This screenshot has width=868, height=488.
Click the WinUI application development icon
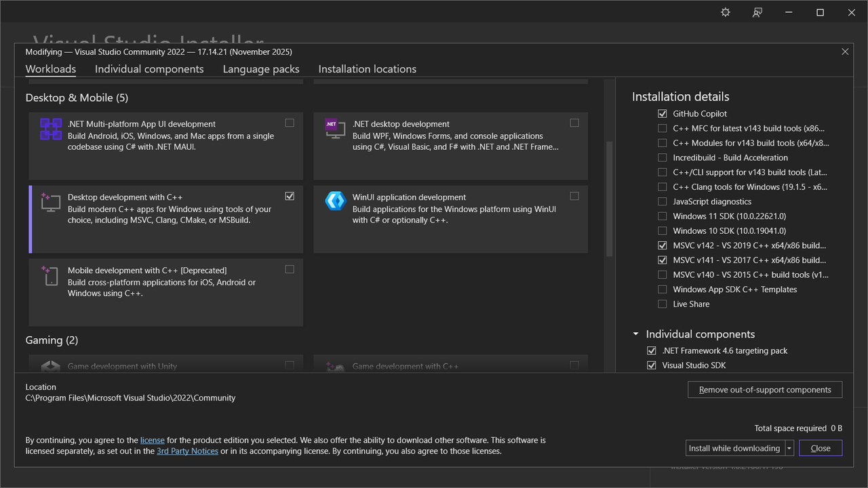pyautogui.click(x=335, y=201)
